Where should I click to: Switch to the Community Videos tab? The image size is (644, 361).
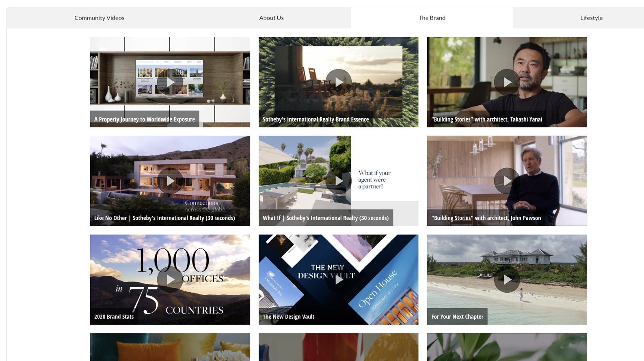[x=99, y=18]
